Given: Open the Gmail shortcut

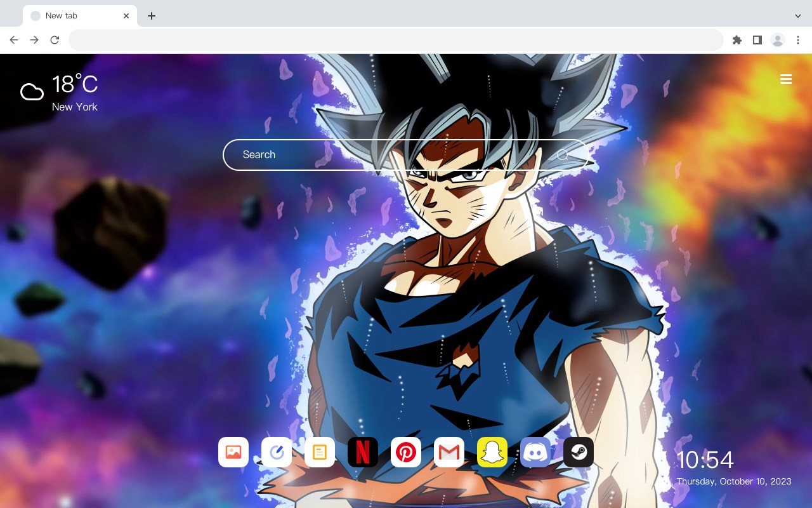Looking at the screenshot, I should click(x=449, y=452).
